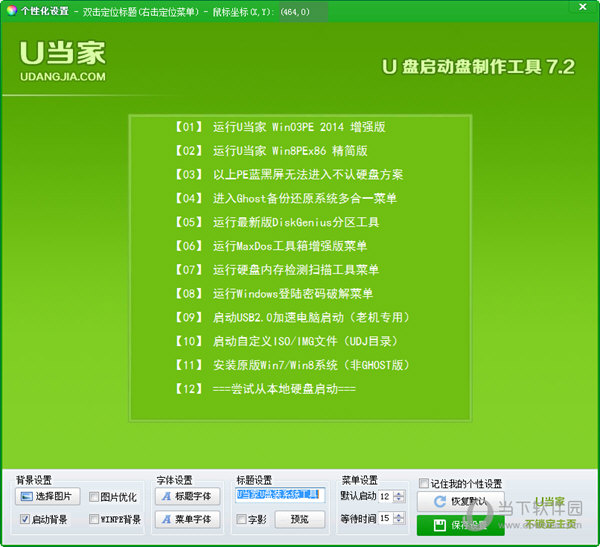This screenshot has width=600, height=547.
Task: Select menu entry 【03】 以上PE蓝黑屏无法进入不认硬盘方案
Action: coord(289,175)
